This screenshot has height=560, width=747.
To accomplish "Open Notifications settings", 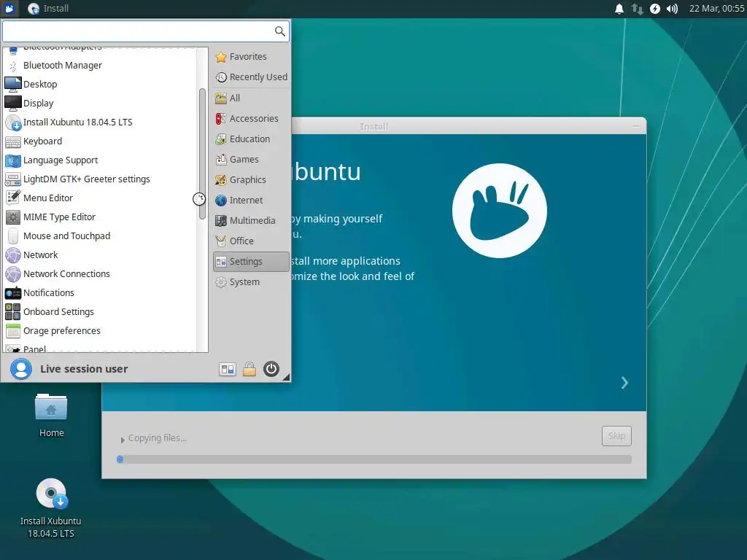I will click(x=100, y=293).
